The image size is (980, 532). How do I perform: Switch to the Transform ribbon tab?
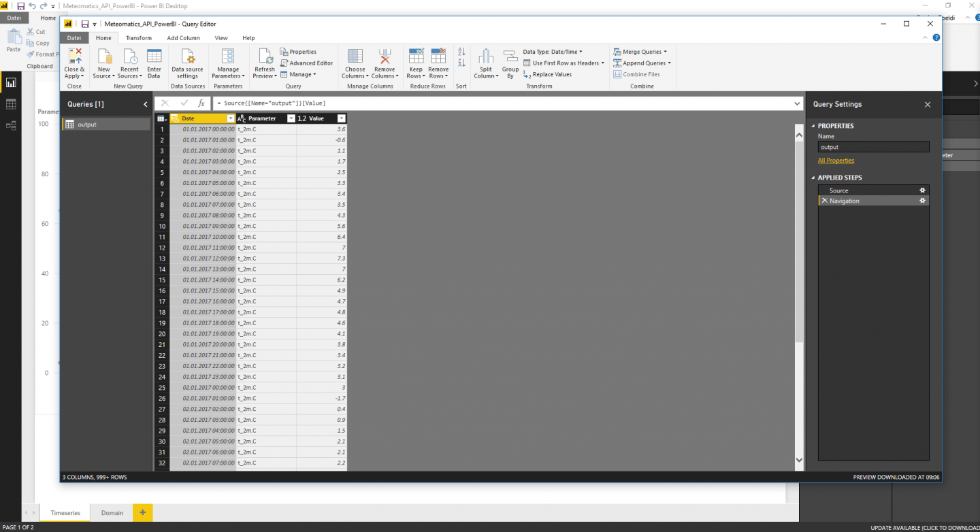139,38
